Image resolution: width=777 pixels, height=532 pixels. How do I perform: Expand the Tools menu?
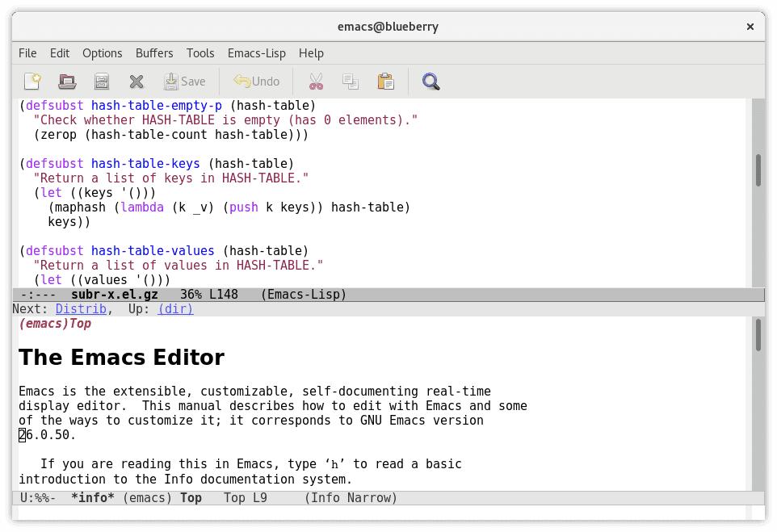click(199, 53)
